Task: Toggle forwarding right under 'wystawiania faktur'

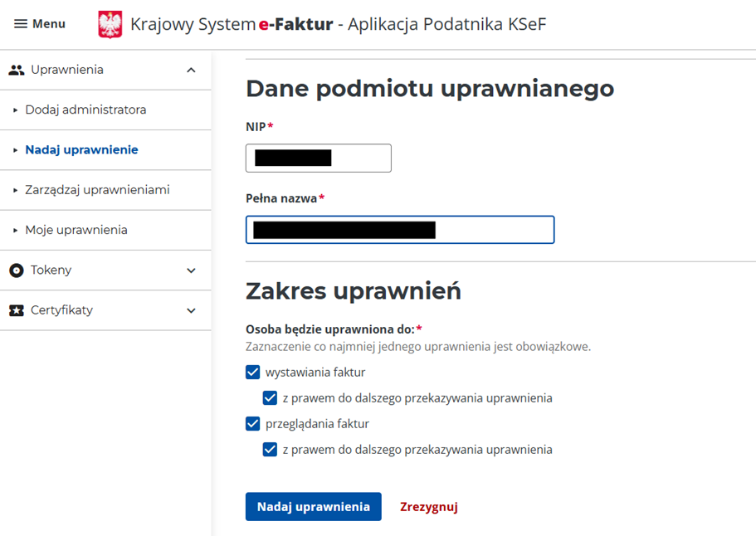Action: 270,398
